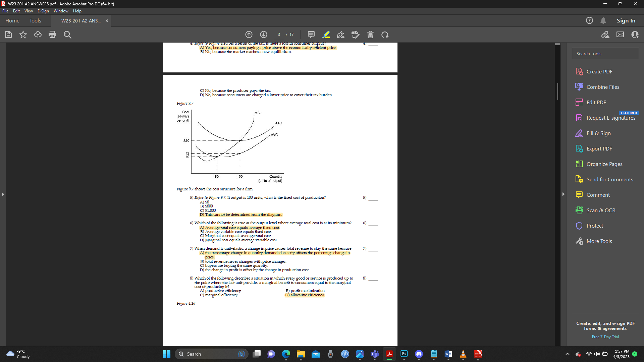
Task: Click the Sign In button
Action: [x=625, y=20]
